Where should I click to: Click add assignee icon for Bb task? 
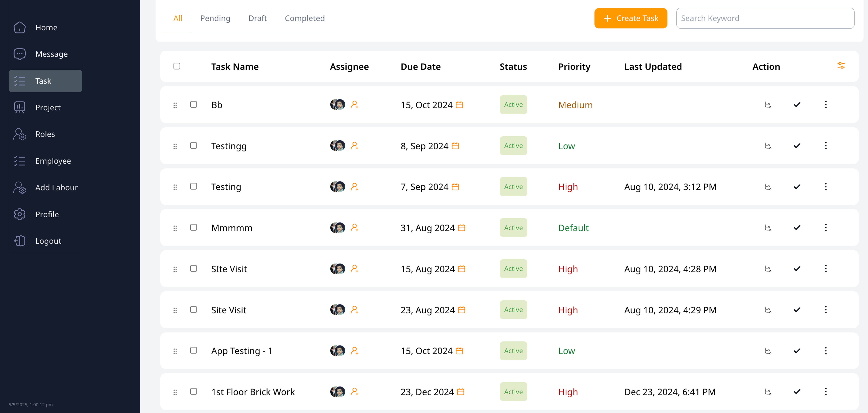tap(354, 105)
